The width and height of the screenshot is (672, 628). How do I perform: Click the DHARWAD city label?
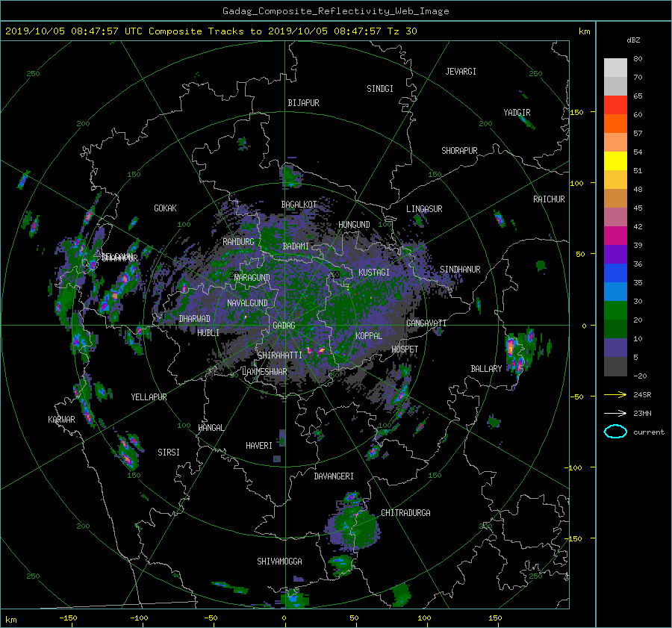(x=195, y=319)
